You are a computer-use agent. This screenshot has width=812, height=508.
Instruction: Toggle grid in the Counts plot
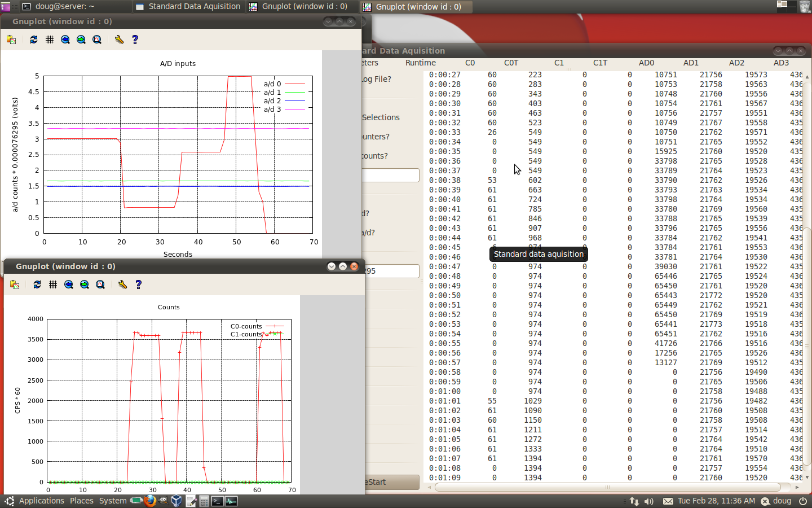(53, 284)
